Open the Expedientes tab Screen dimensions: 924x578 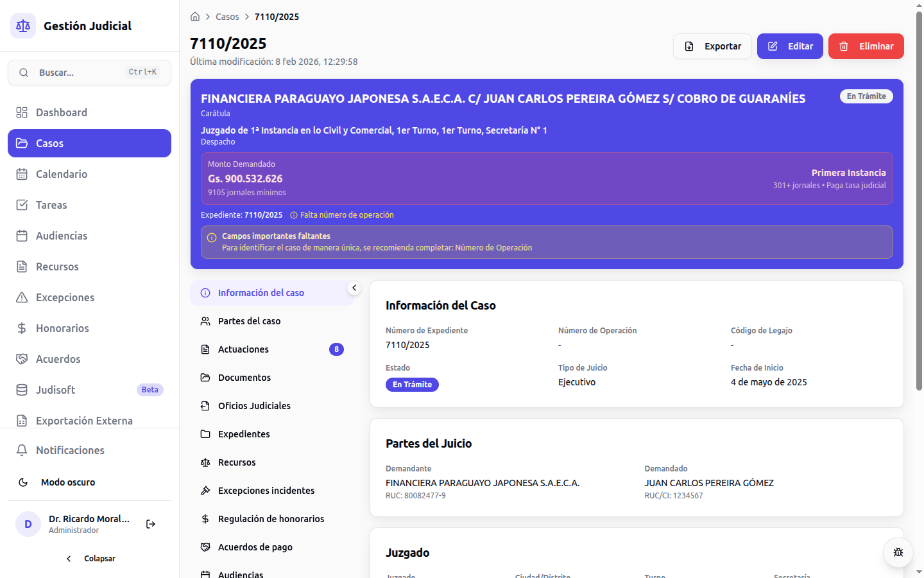click(272, 434)
